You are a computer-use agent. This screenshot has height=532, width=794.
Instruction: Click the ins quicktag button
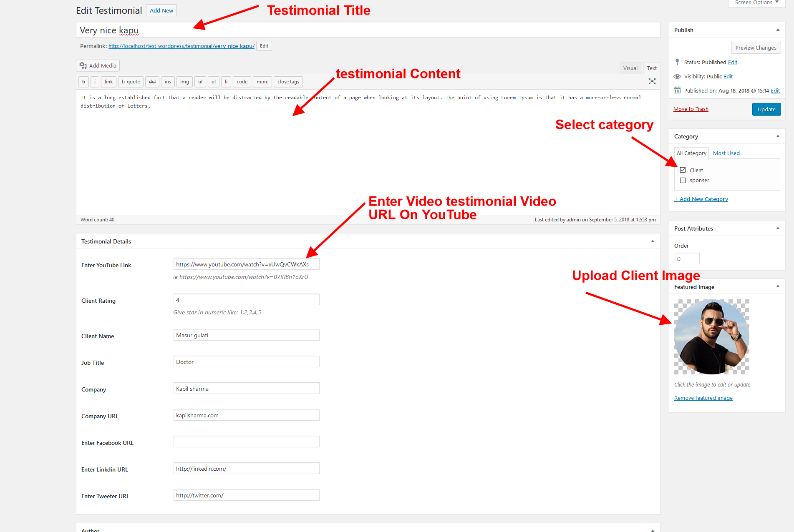tap(168, 82)
